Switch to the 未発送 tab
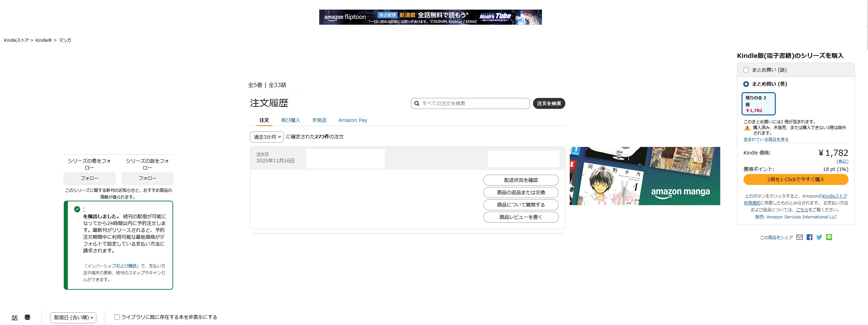868x325 pixels. click(319, 120)
